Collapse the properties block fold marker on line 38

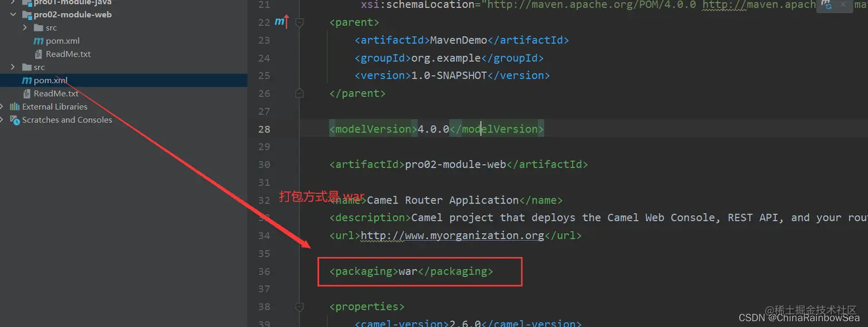pyautogui.click(x=299, y=306)
